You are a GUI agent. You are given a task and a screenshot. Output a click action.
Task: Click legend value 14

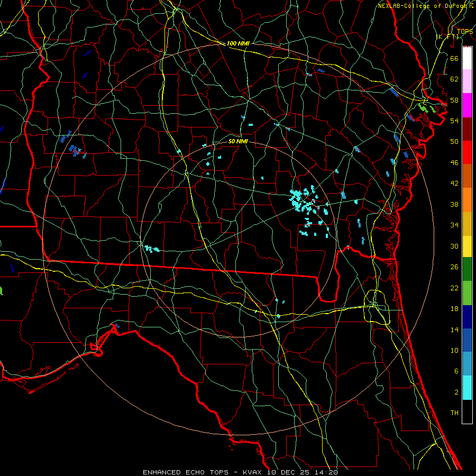(454, 329)
